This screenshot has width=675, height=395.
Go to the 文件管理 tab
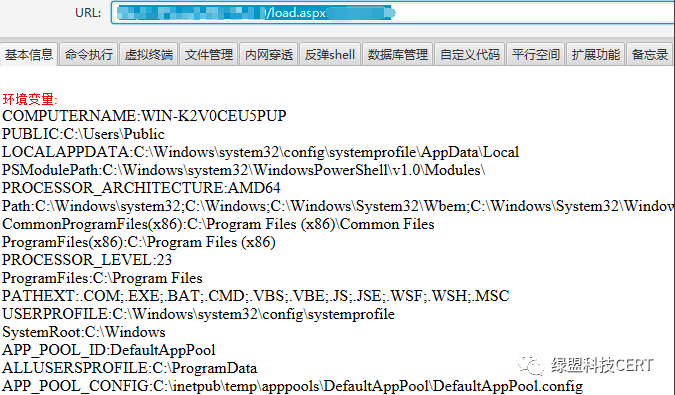tap(209, 55)
